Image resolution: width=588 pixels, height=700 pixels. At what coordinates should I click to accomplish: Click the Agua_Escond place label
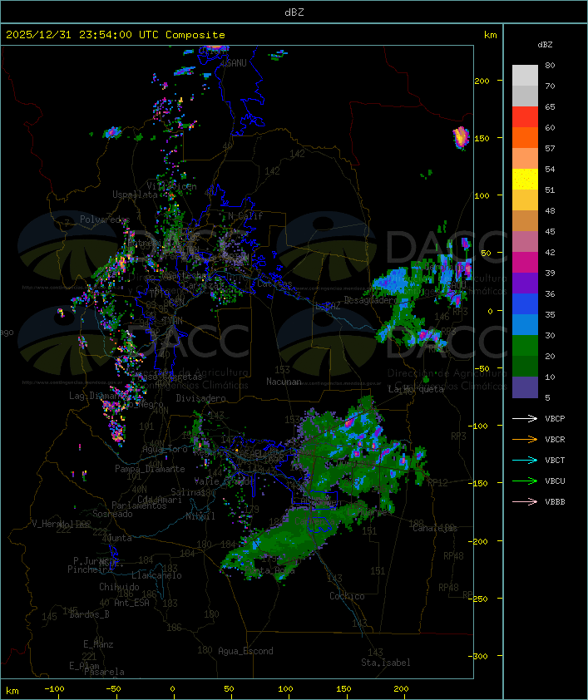tap(245, 651)
